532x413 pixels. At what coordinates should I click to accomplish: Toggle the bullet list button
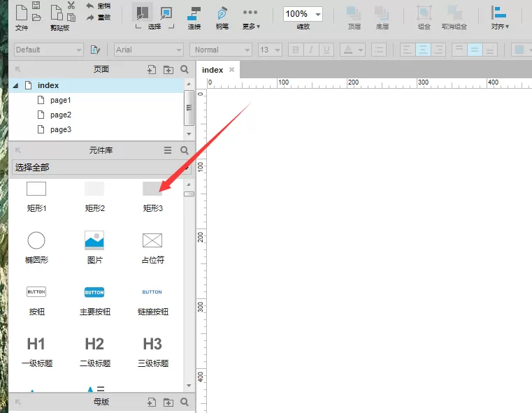(379, 50)
